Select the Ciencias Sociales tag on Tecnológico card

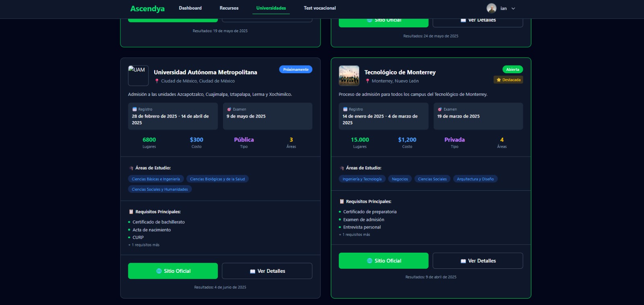432,179
